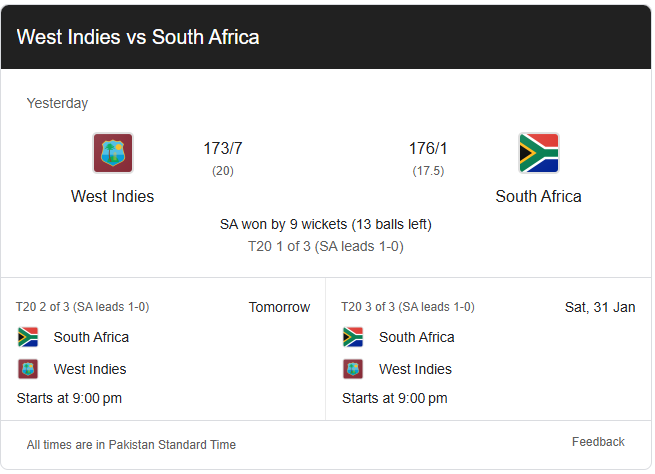Open the T20 1 of 3 series text
This screenshot has width=655, height=474.
coord(326,246)
